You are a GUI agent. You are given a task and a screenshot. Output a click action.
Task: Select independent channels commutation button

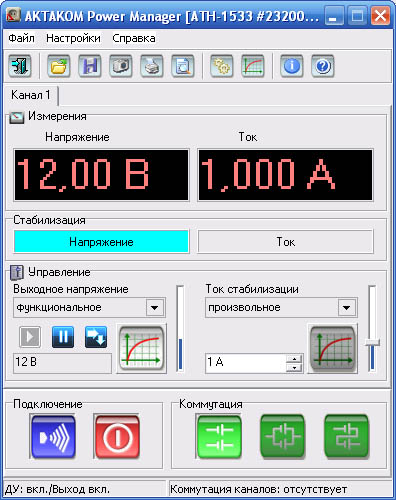(219, 437)
